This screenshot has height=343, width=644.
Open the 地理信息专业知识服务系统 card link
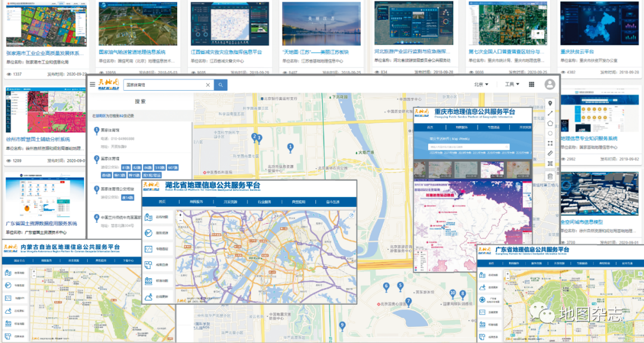[x=589, y=138]
